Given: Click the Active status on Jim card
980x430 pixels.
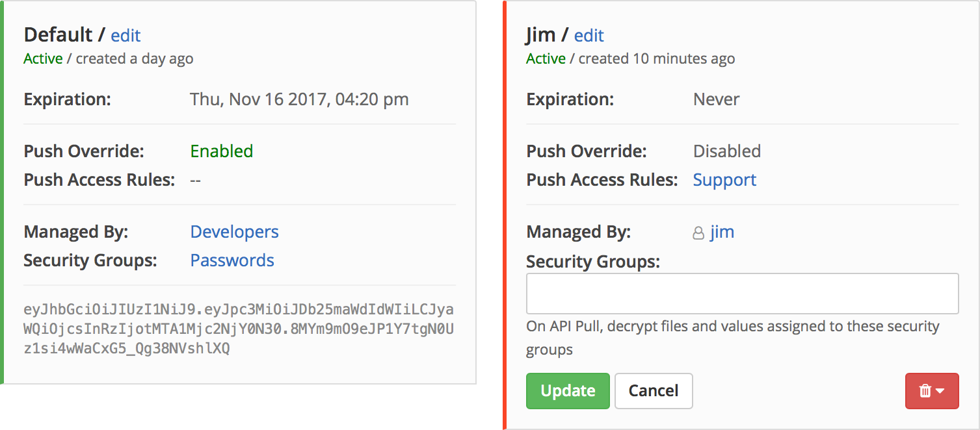Looking at the screenshot, I should click(546, 58).
